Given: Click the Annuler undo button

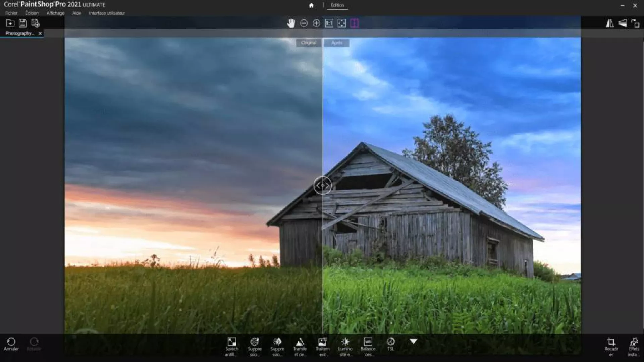Looking at the screenshot, I should click(11, 344).
